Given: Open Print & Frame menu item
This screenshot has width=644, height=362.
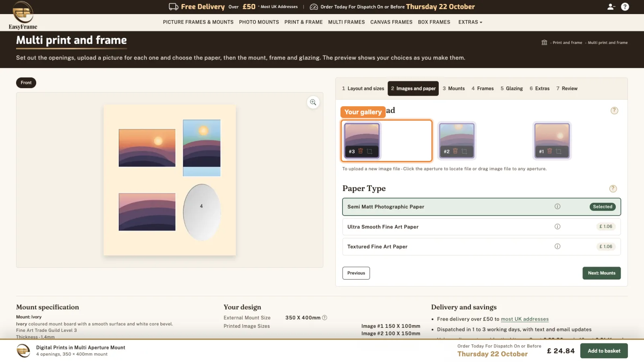Looking at the screenshot, I should (303, 22).
